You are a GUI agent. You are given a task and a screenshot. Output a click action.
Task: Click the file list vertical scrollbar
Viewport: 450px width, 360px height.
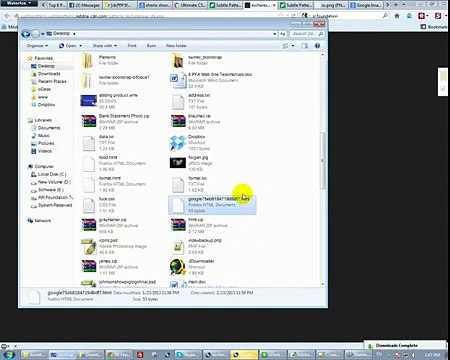322,161
